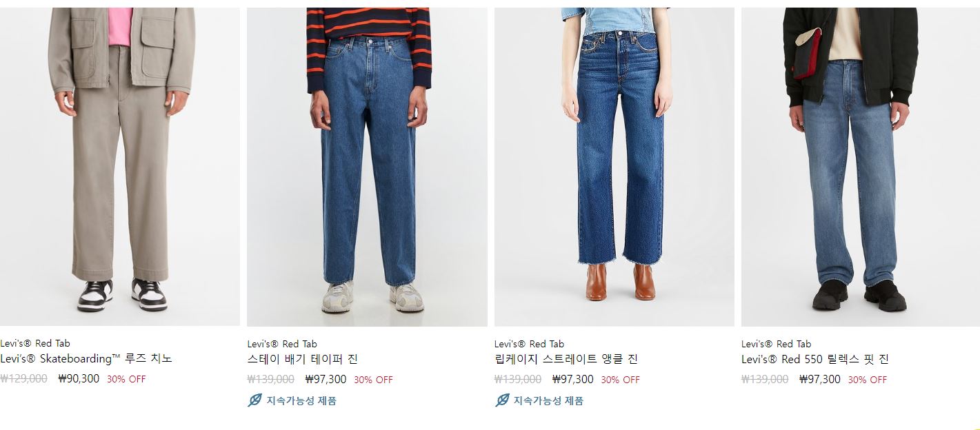Click the Levi's® Skateboarding™ 루즈 치노 title
Screen dimensions: 980x430
click(86, 358)
